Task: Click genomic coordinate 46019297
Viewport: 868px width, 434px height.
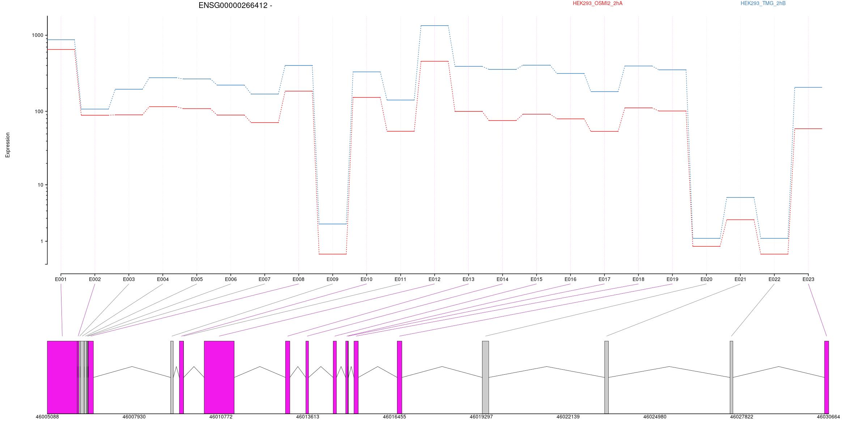Action: click(x=481, y=417)
